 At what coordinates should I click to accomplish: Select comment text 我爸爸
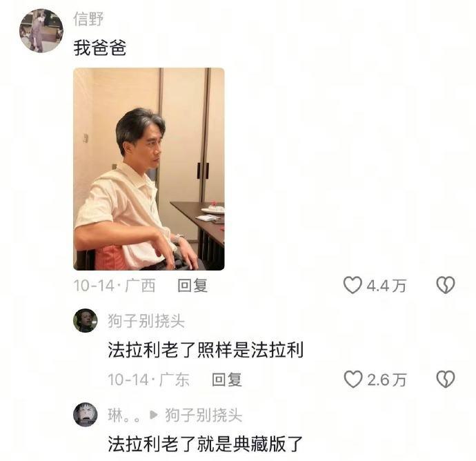100,48
